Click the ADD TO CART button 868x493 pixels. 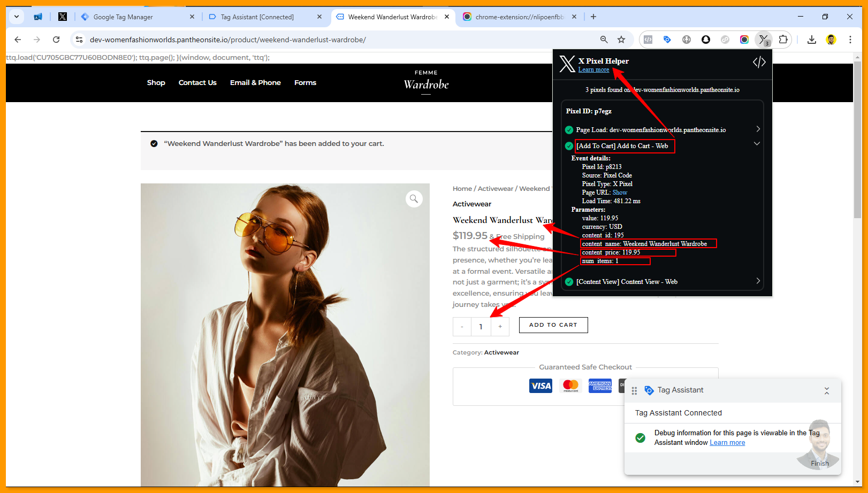[x=553, y=325]
